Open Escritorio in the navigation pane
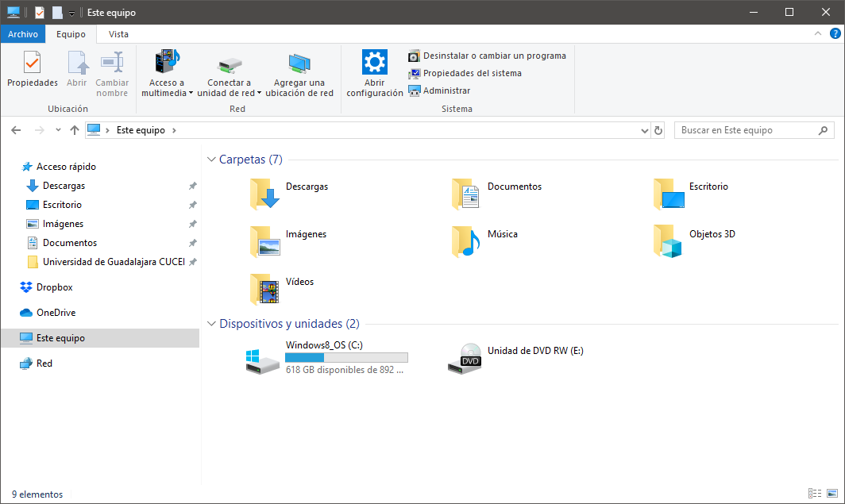This screenshot has width=845, height=504. pyautogui.click(x=62, y=205)
